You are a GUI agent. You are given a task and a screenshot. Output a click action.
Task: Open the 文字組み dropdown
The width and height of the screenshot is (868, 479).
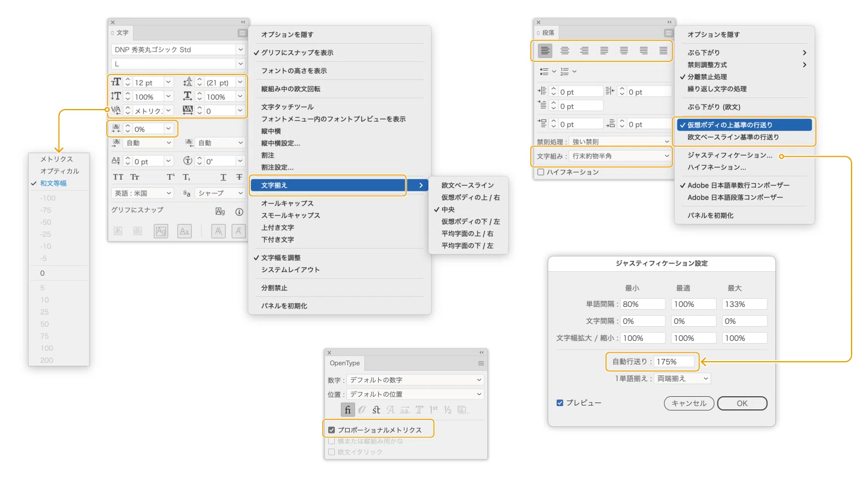[x=620, y=156]
